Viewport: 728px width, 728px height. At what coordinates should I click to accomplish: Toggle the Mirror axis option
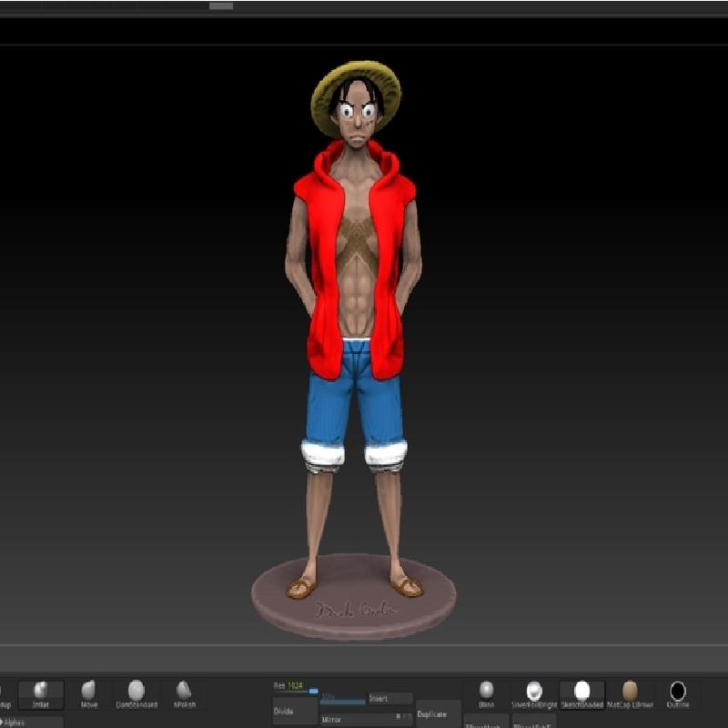point(398,718)
